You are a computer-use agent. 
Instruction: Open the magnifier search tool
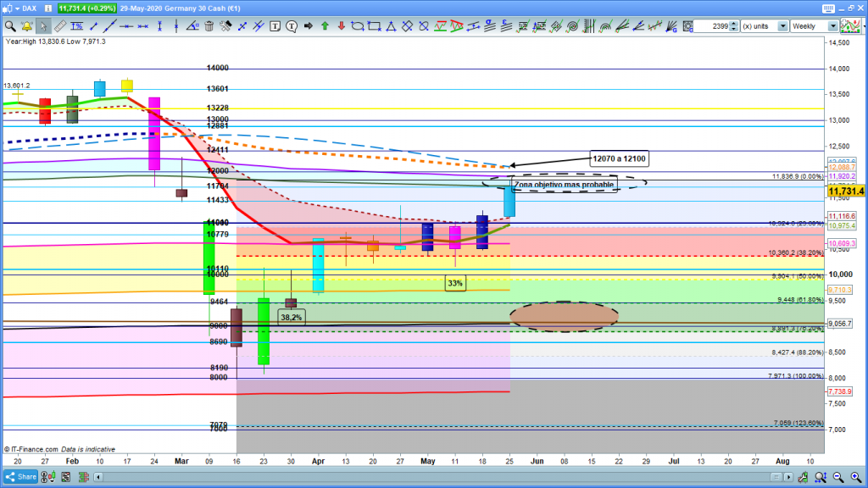point(9,26)
